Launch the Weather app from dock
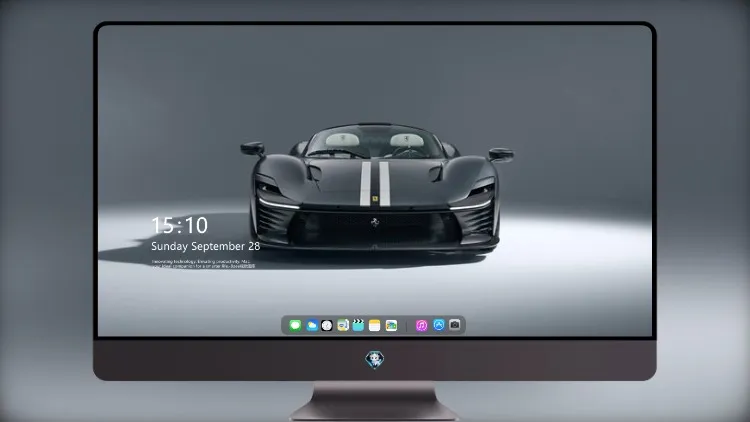The image size is (750, 422). pos(312,325)
